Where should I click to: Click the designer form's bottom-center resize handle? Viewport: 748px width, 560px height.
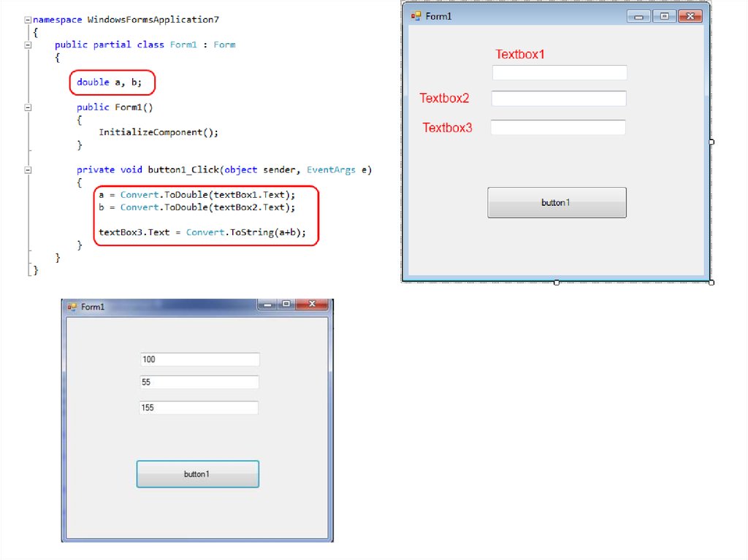(x=557, y=282)
